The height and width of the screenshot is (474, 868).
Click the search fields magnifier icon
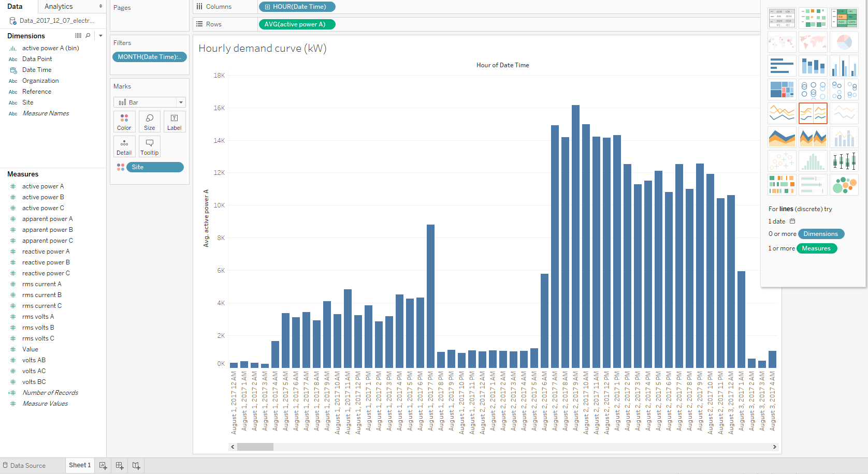tap(88, 36)
